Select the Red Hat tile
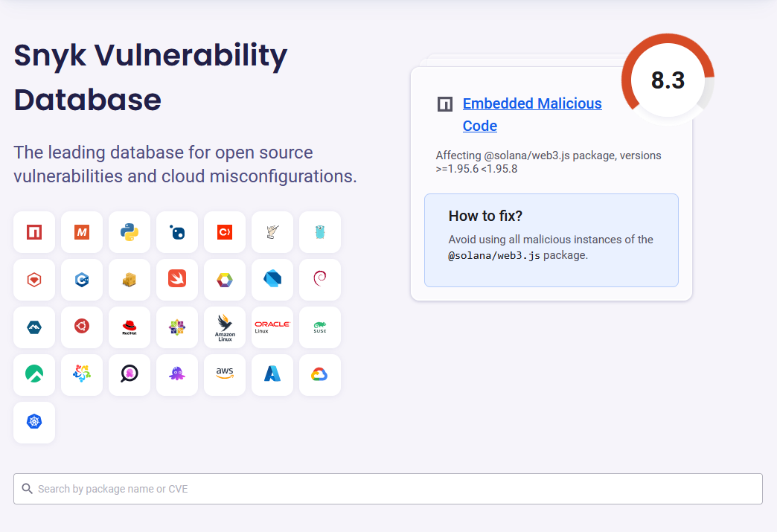This screenshot has height=532, width=777. tap(129, 327)
